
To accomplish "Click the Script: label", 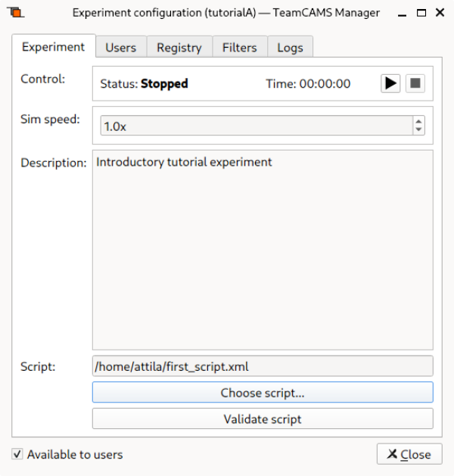I will [38, 367].
